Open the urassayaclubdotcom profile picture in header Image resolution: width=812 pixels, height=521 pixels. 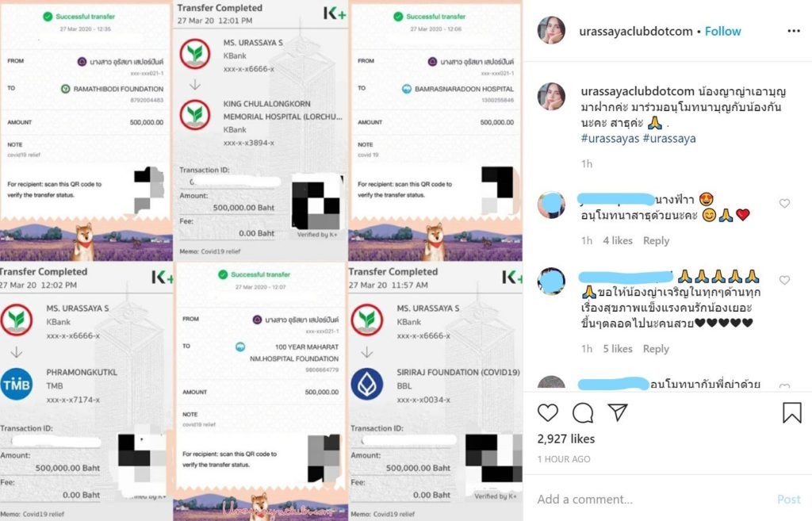coord(551,30)
